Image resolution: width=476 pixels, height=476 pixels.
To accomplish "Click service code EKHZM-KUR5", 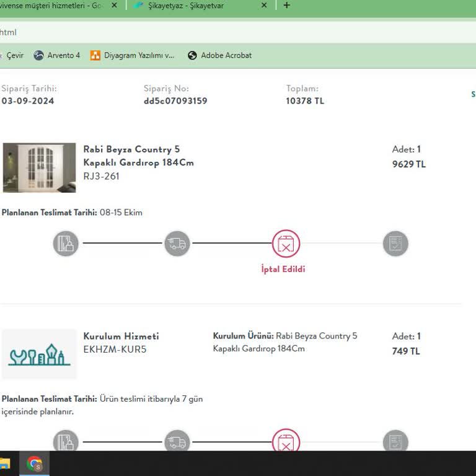I will pyautogui.click(x=115, y=350).
